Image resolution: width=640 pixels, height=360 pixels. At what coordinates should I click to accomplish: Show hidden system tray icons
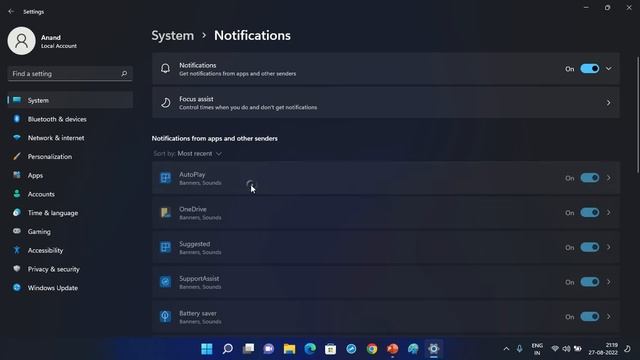(x=506, y=349)
